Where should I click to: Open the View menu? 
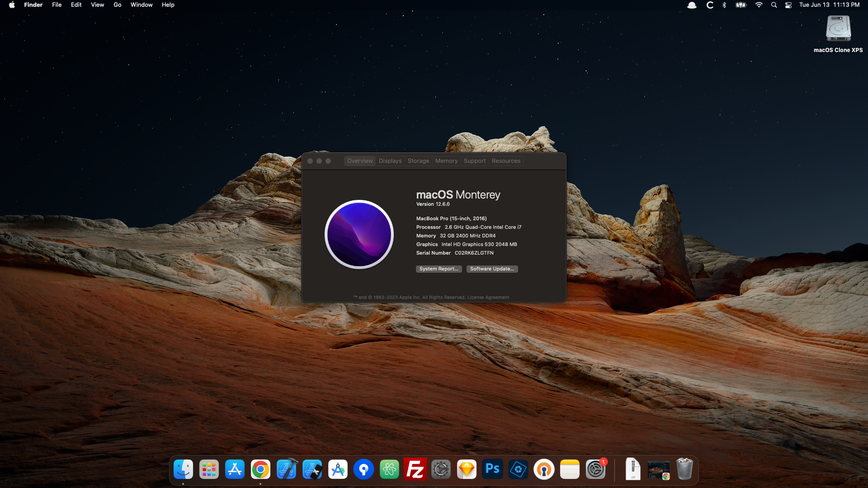coord(97,5)
